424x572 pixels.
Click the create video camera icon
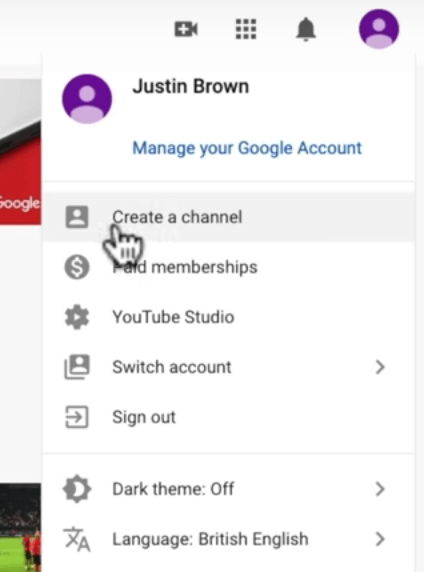pos(186,29)
